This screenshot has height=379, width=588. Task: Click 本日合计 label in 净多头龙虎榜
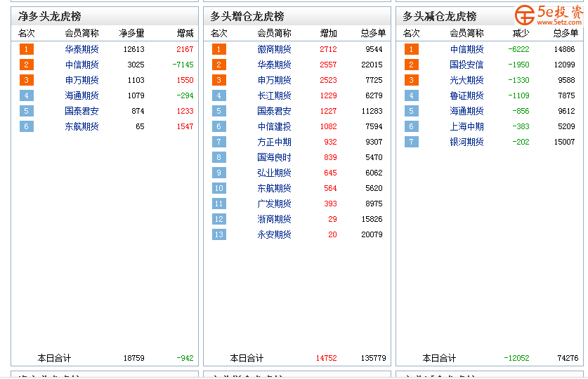click(x=54, y=358)
